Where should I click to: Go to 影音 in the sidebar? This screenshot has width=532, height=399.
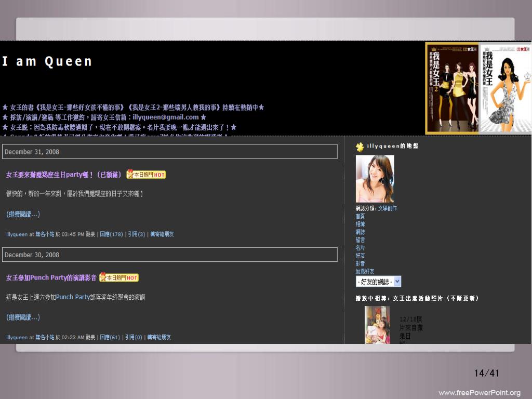click(360, 263)
